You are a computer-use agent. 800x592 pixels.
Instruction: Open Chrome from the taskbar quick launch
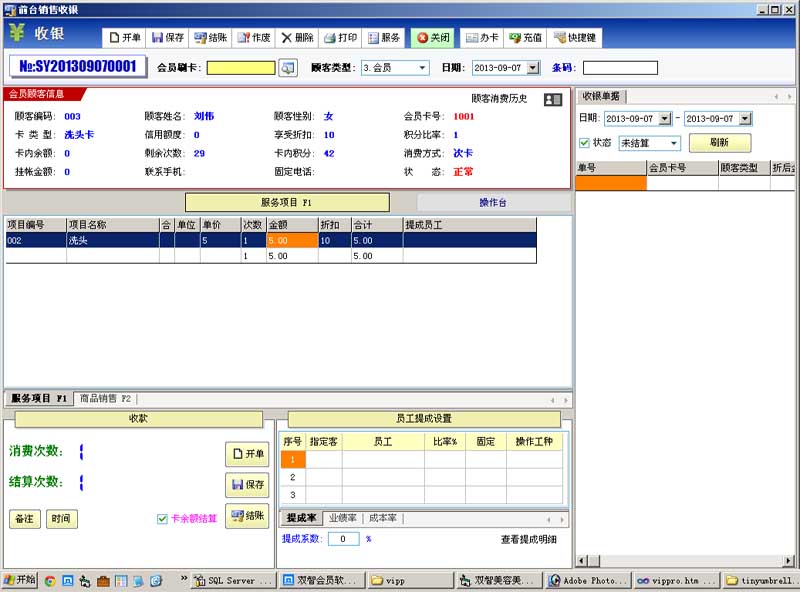coord(50,581)
